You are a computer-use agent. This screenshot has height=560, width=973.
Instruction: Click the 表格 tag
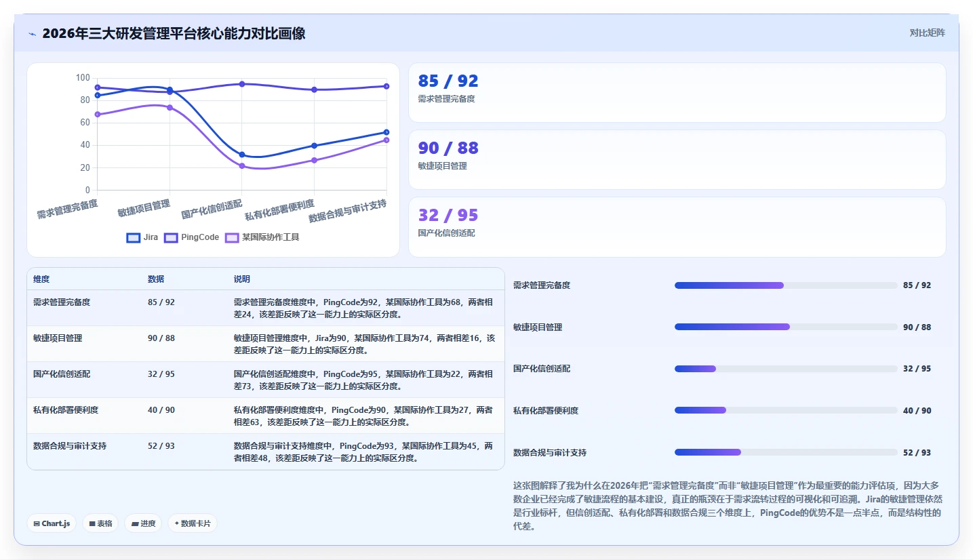[x=100, y=523]
